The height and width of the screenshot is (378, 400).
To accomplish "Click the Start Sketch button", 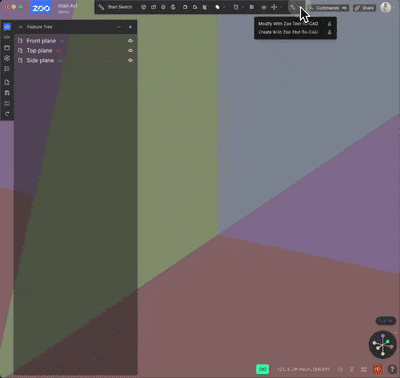I will [116, 7].
